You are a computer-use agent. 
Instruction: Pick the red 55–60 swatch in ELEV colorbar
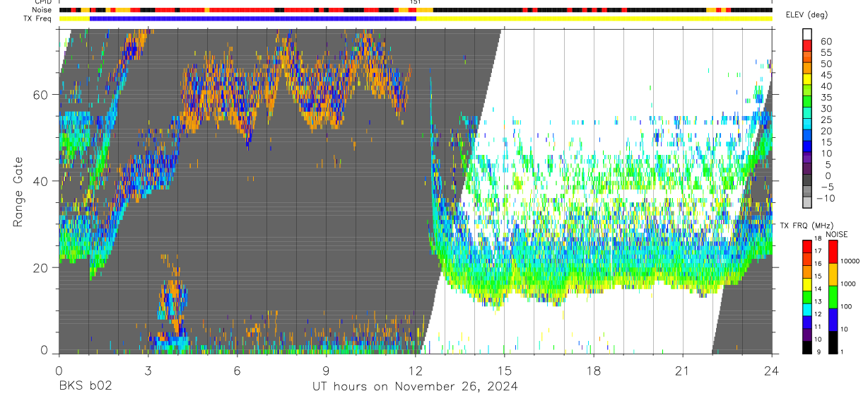[807, 45]
